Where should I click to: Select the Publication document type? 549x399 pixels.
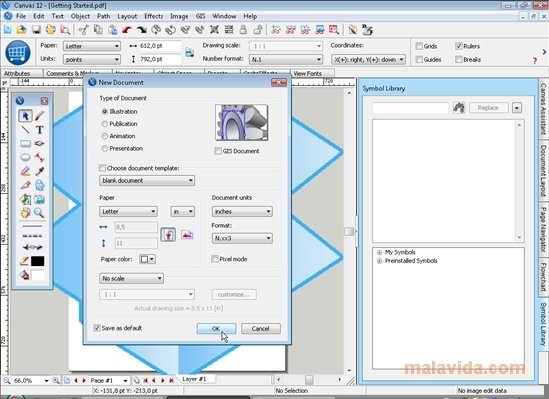click(x=119, y=124)
